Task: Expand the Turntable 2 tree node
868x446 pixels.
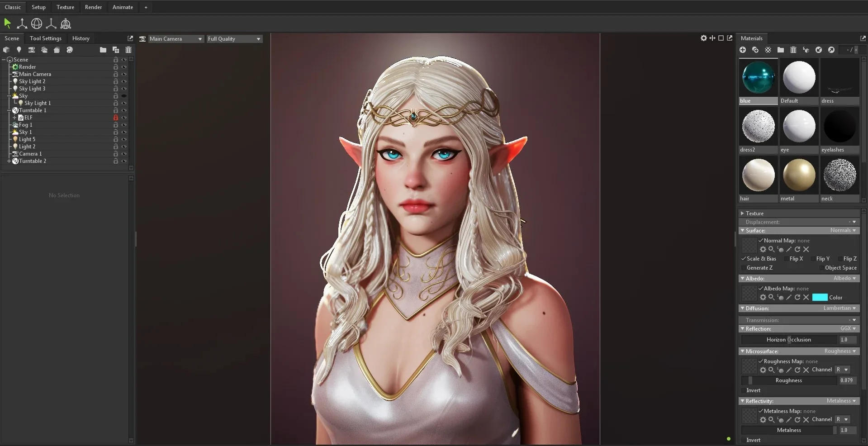Action: click(x=9, y=161)
